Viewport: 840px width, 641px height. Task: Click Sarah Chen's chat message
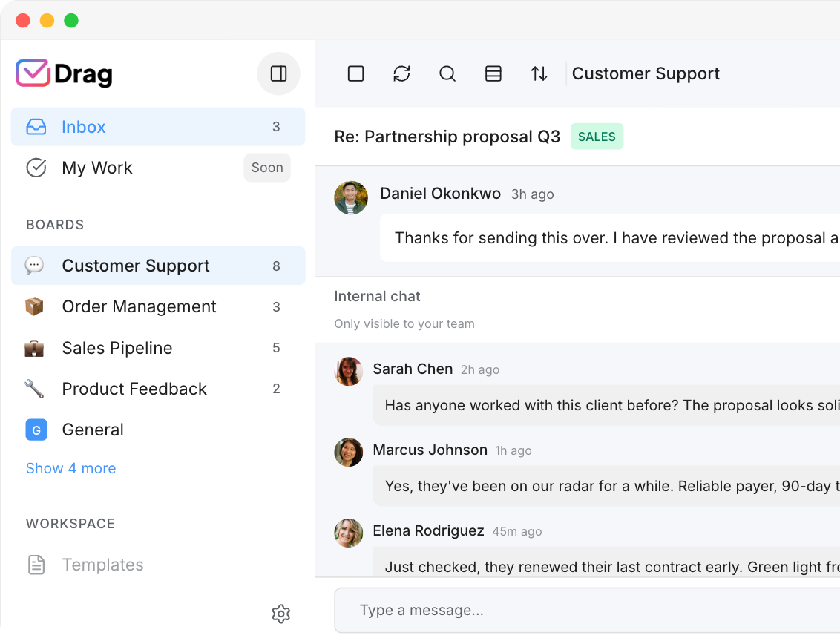pos(606,405)
